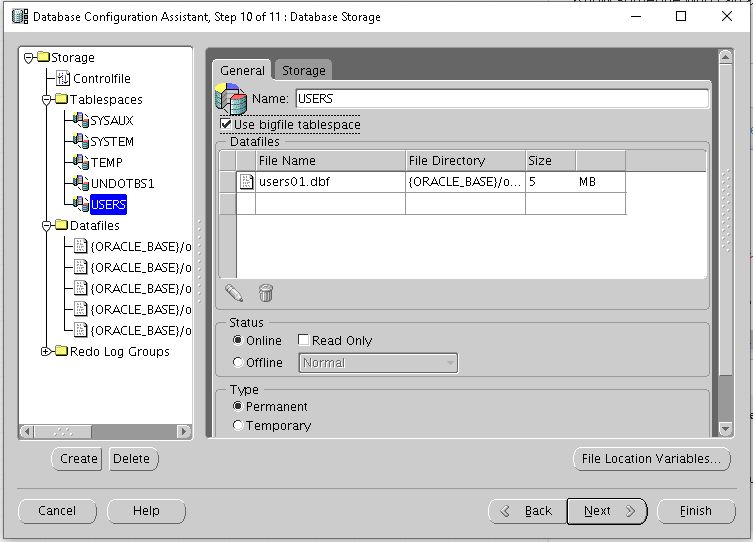Click the Name field containing USERS
Image resolution: width=753 pixels, height=542 pixels.
pos(502,98)
